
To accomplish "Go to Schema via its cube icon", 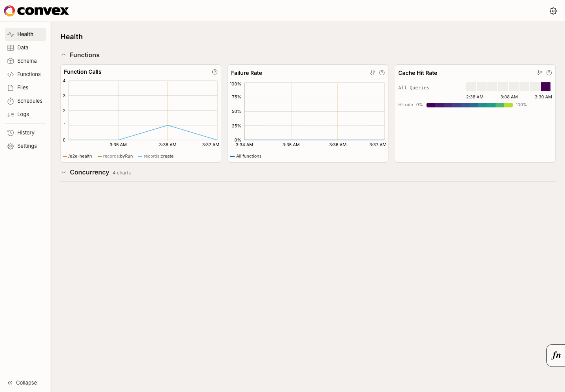I will [11, 61].
